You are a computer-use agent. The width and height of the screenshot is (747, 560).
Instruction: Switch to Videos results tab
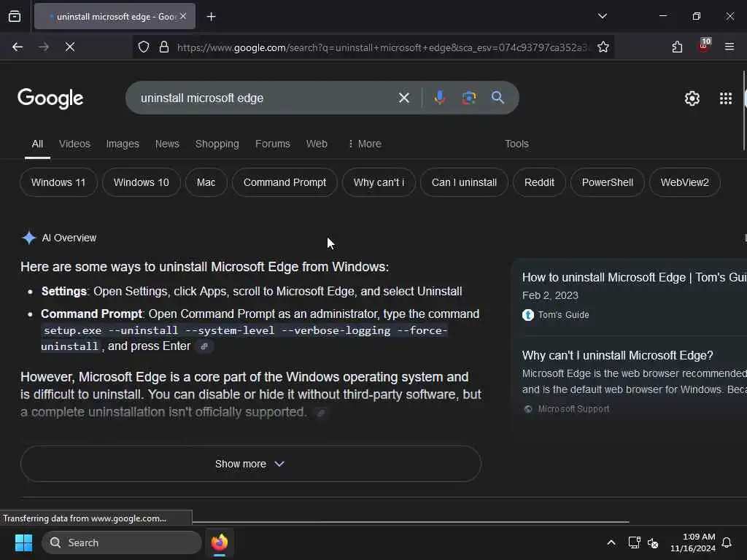click(x=74, y=144)
